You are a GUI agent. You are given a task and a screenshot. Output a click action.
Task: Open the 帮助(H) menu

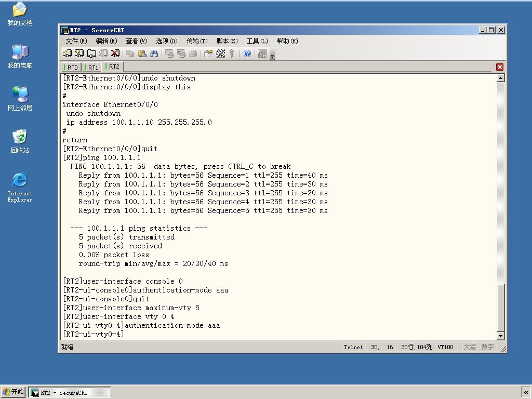(287, 41)
